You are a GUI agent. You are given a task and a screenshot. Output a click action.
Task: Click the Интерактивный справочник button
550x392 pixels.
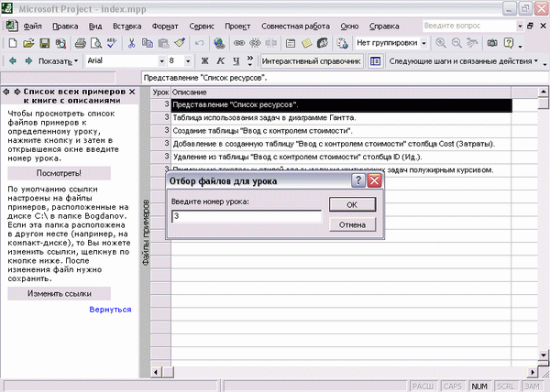(x=311, y=61)
